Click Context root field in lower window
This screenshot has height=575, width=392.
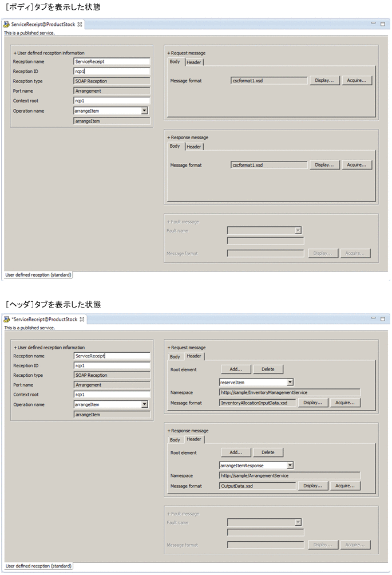pyautogui.click(x=112, y=395)
